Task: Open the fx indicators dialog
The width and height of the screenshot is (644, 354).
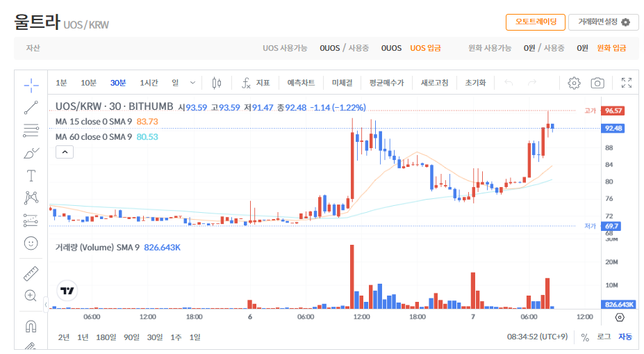Action: [256, 83]
